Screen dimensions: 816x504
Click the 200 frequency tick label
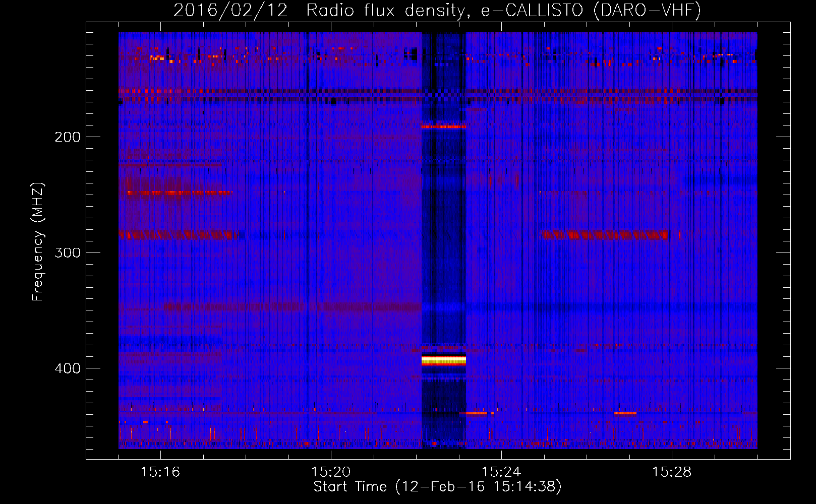(68, 137)
